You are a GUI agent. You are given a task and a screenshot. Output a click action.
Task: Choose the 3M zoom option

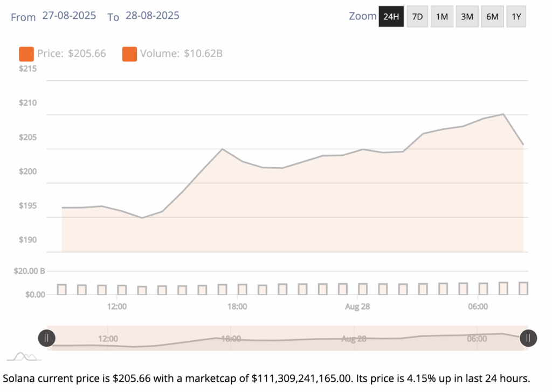pos(467,16)
